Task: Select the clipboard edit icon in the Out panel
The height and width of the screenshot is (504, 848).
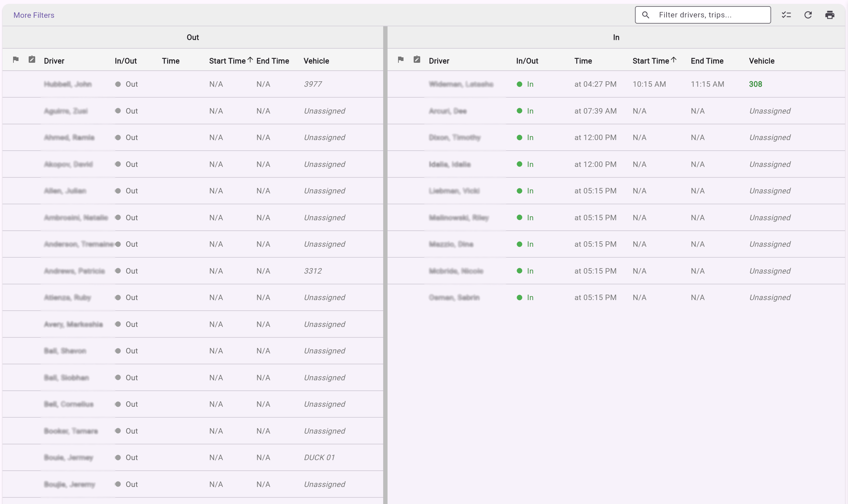Action: [32, 60]
